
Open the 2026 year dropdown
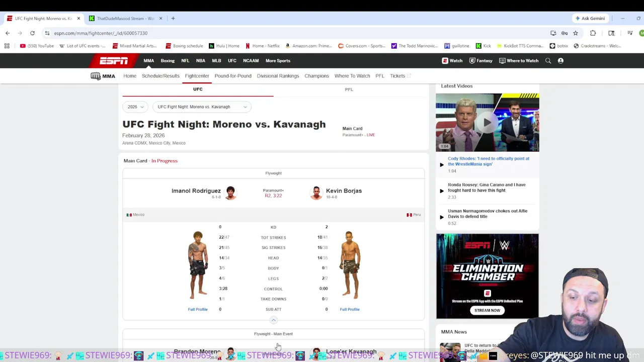pyautogui.click(x=135, y=107)
